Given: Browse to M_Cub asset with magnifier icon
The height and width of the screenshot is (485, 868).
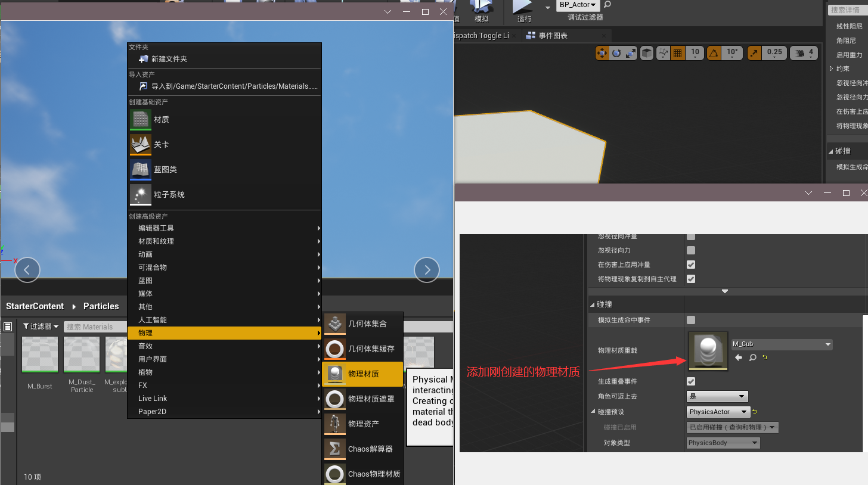Looking at the screenshot, I should point(753,357).
